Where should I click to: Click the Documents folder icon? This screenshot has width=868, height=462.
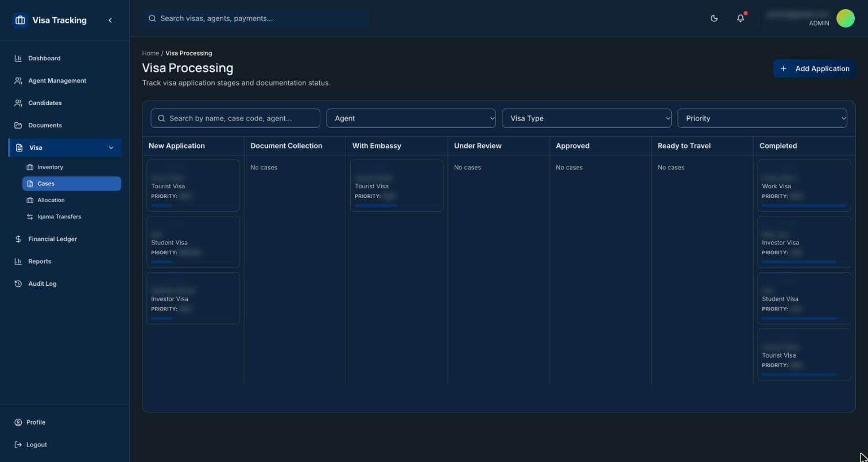tap(18, 126)
